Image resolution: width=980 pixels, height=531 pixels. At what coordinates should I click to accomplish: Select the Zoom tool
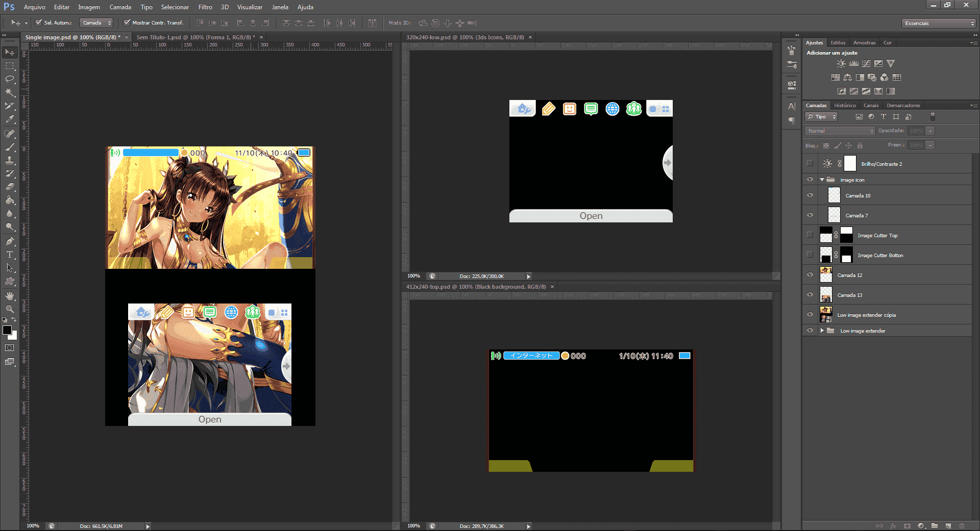(x=10, y=309)
